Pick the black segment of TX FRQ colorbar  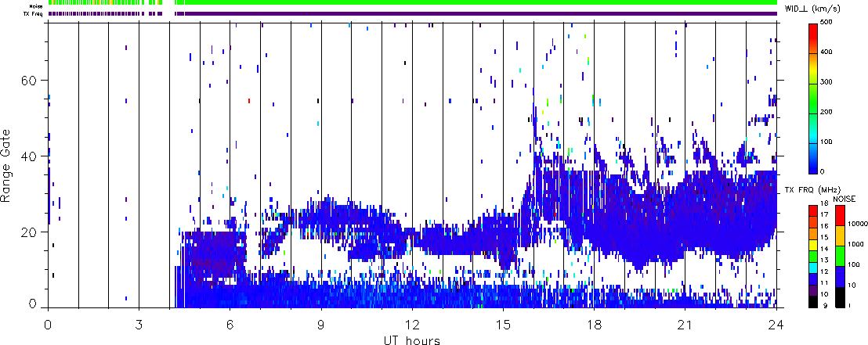[813, 302]
